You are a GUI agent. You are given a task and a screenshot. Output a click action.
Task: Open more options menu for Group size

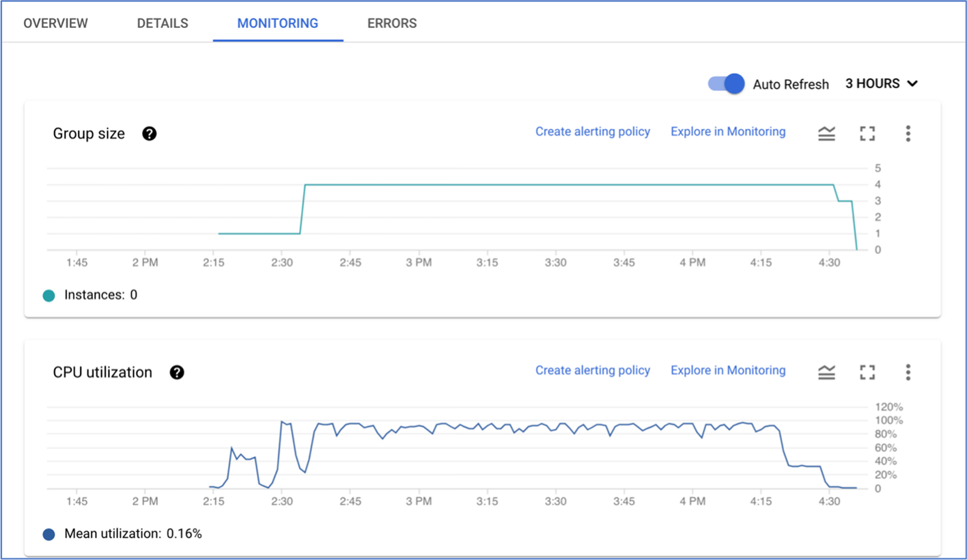tap(908, 133)
